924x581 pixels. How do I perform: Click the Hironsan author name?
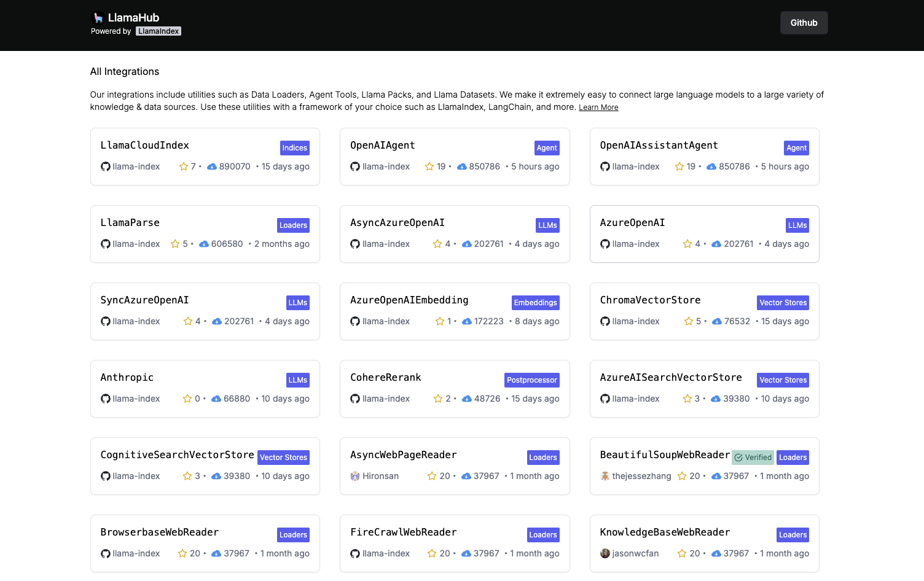pos(380,476)
